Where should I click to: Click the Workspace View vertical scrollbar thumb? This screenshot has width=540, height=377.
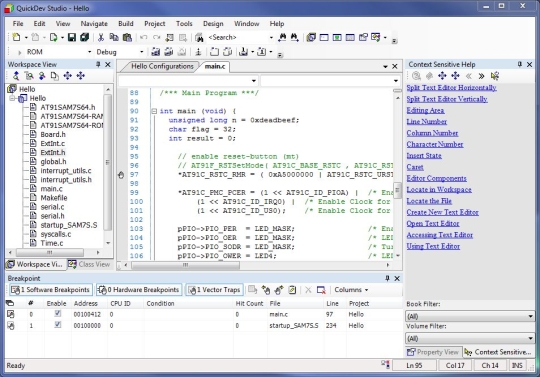tap(108, 162)
